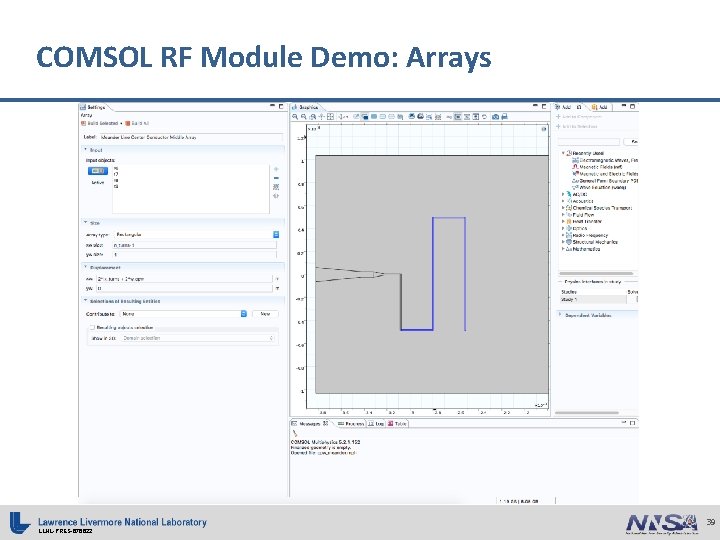Open the first Add Physics tab
The height and width of the screenshot is (540, 720).
[x=567, y=107]
